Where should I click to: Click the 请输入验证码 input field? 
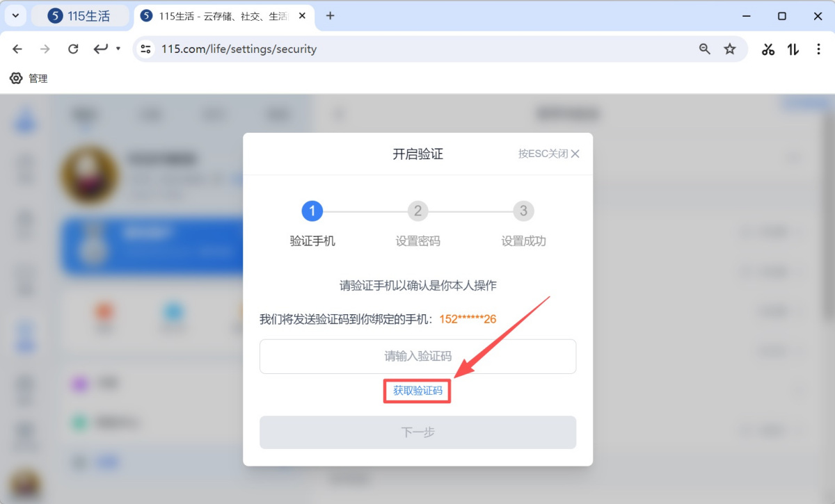tap(417, 357)
